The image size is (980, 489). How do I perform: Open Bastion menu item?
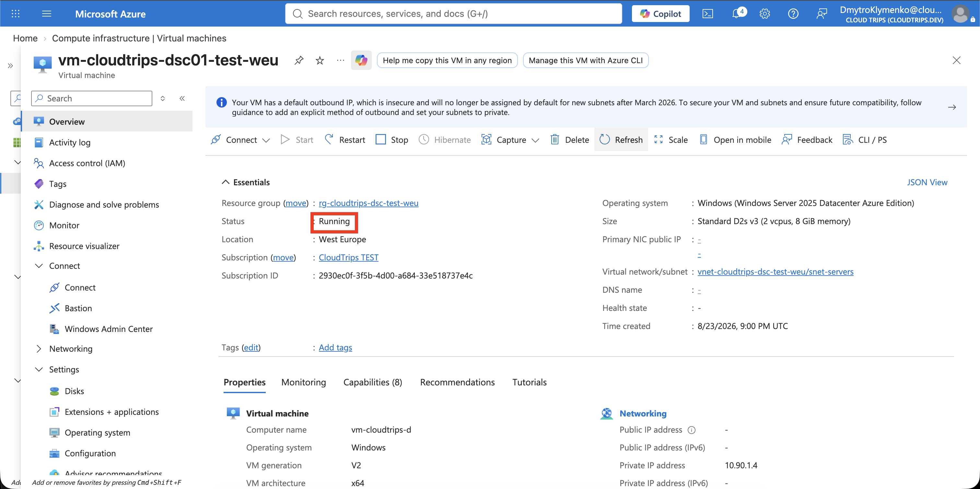tap(78, 308)
